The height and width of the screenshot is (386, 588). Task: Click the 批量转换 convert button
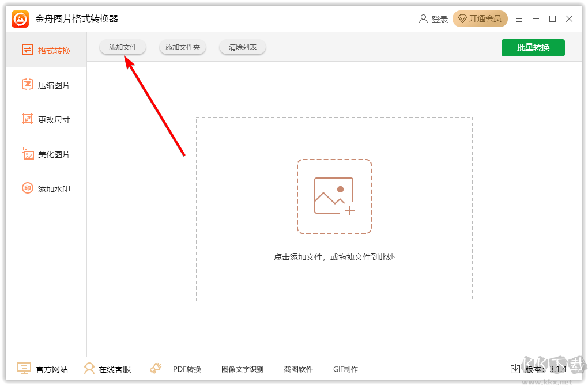tap(533, 47)
